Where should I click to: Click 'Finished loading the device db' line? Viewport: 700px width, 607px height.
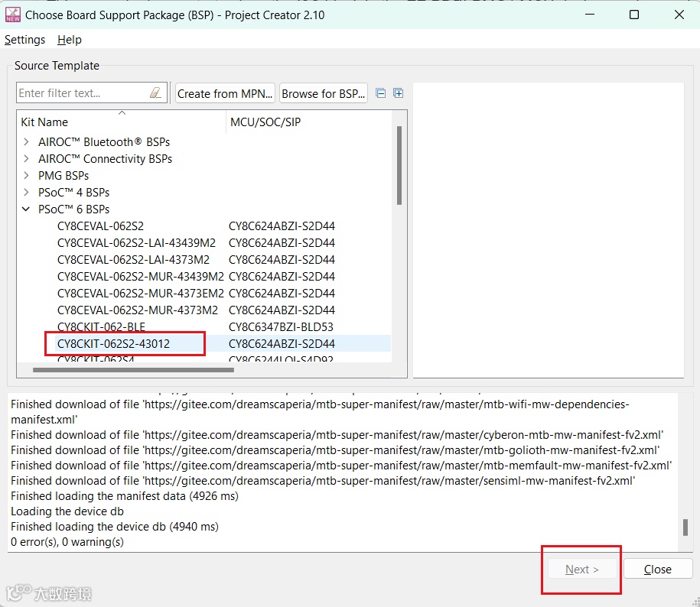(114, 527)
